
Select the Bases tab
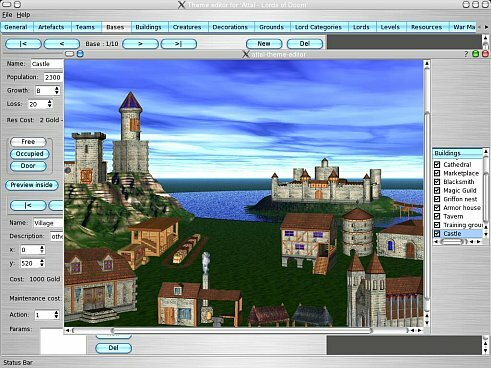coord(115,27)
